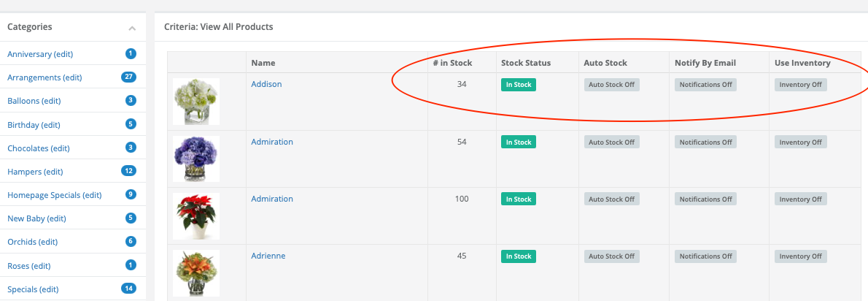This screenshot has height=301, width=868.
Task: Open the blue Admiration hydrangea thumbnail
Action: 196,159
